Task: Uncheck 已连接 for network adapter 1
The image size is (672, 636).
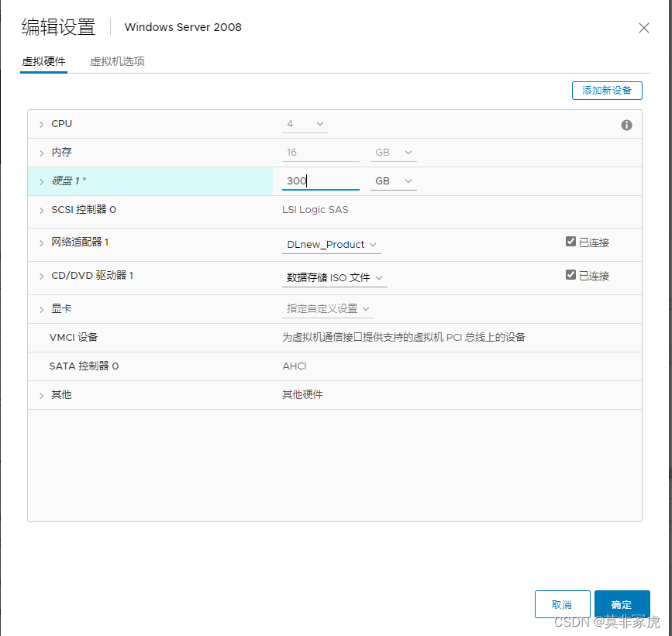Action: 571,242
